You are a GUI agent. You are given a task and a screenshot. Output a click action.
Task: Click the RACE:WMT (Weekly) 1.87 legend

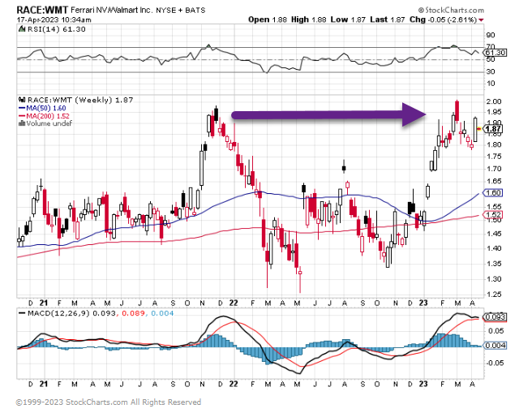click(x=80, y=100)
